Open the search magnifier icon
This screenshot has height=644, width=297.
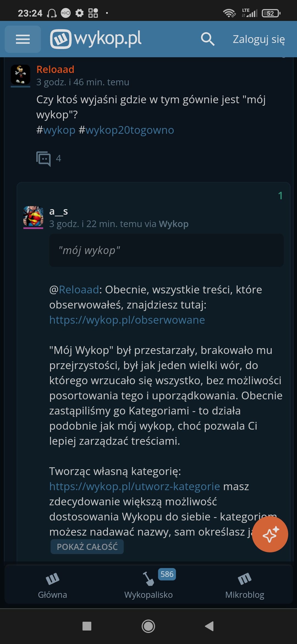coord(207,39)
